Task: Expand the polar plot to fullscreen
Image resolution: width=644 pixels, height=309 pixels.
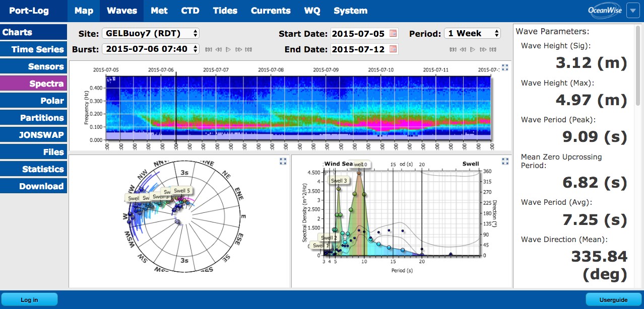Action: pyautogui.click(x=283, y=161)
